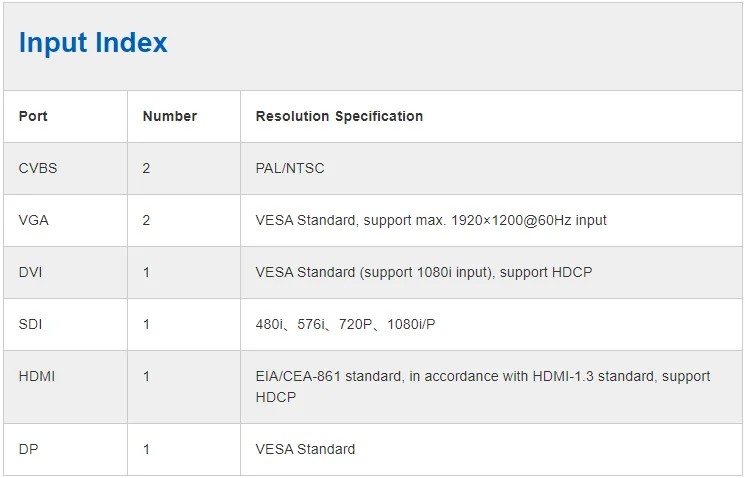Click the HDMI port cell
The height and width of the screenshot is (478, 745).
(38, 376)
